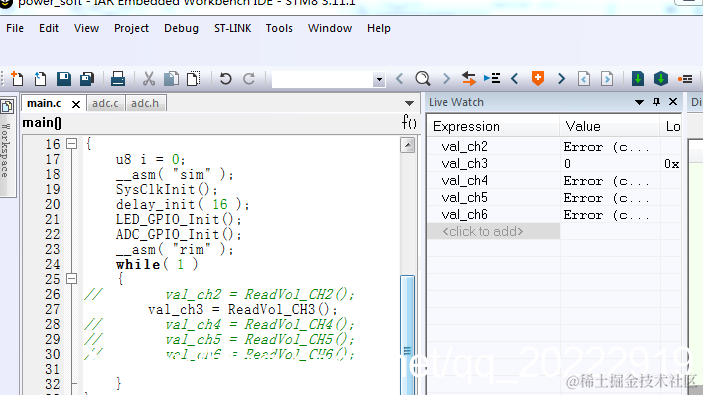Viewport: 703px width, 395px height.
Task: Open Live Watch panel options dropdown
Action: 639,102
